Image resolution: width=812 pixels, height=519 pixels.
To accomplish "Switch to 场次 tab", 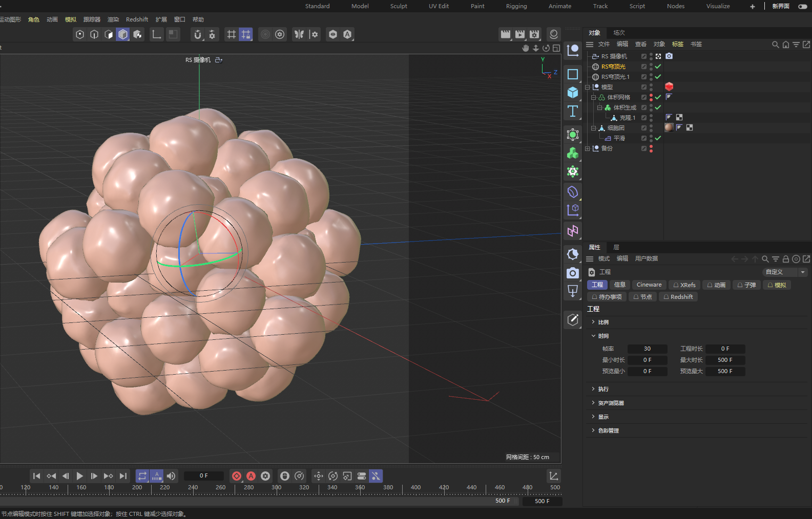I will [x=619, y=33].
